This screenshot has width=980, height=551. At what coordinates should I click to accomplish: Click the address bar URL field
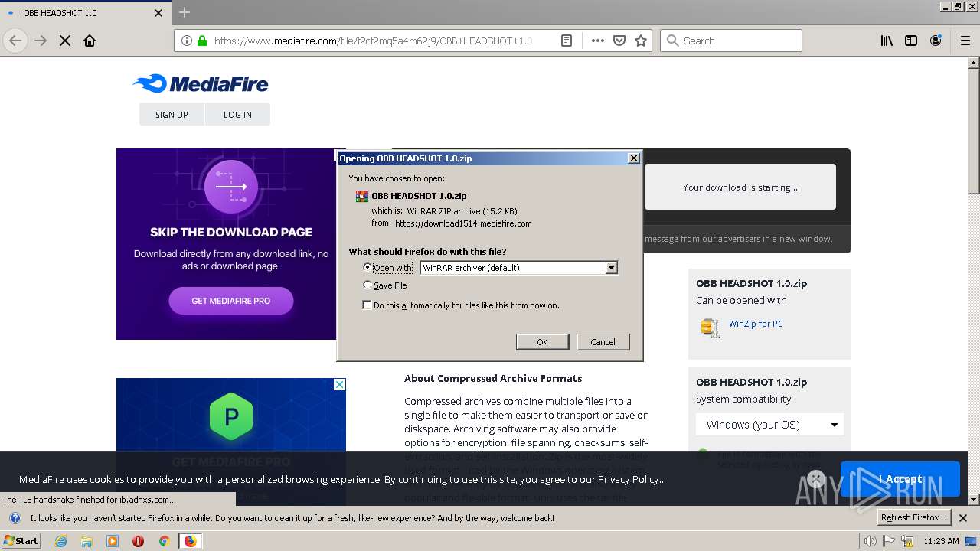pyautogui.click(x=373, y=41)
